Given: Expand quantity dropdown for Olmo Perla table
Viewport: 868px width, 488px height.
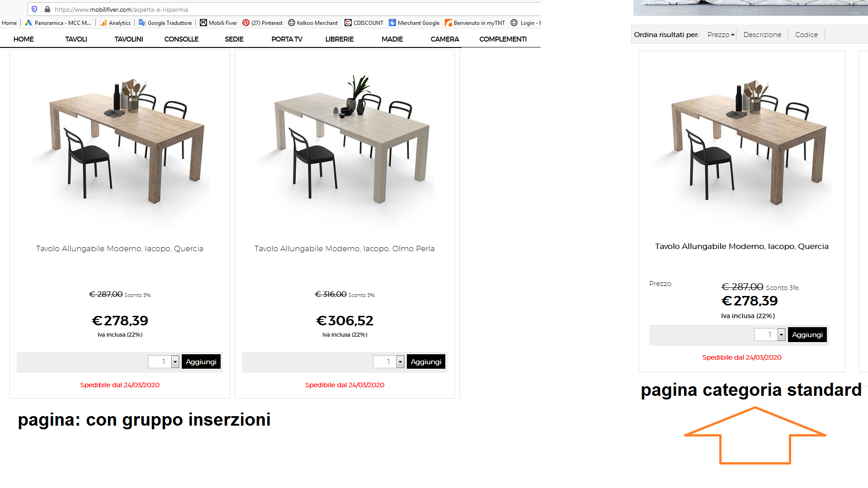Looking at the screenshot, I should (x=400, y=362).
